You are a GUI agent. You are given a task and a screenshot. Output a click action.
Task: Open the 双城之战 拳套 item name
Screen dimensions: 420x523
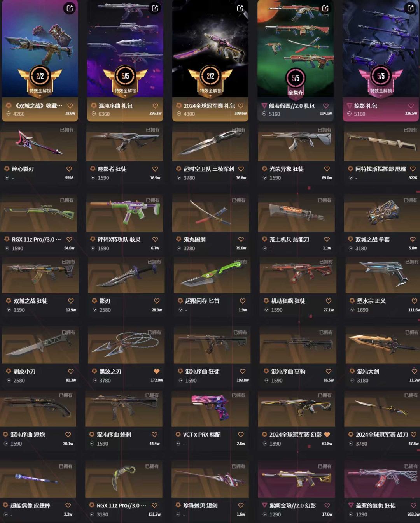pyautogui.click(x=373, y=239)
